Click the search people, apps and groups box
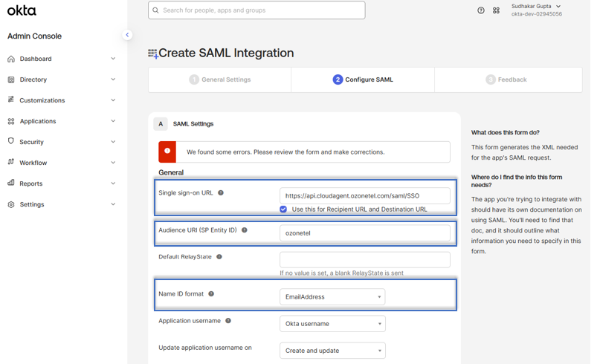The width and height of the screenshot is (597, 364). pyautogui.click(x=256, y=10)
